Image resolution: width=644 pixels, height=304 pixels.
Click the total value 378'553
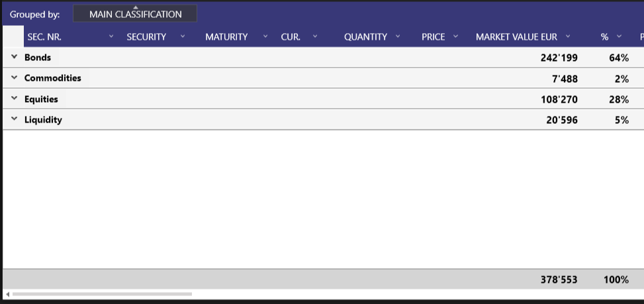click(x=559, y=279)
